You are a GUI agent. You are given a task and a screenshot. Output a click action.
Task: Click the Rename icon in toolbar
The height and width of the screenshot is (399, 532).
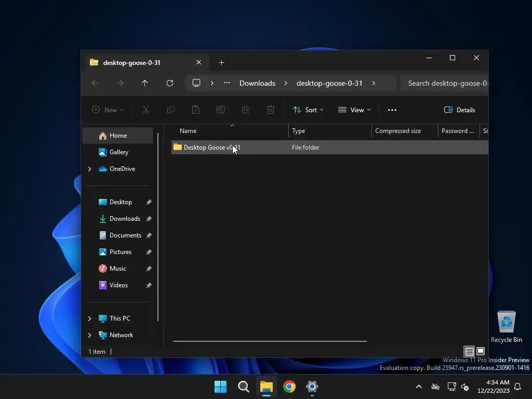pyautogui.click(x=221, y=110)
